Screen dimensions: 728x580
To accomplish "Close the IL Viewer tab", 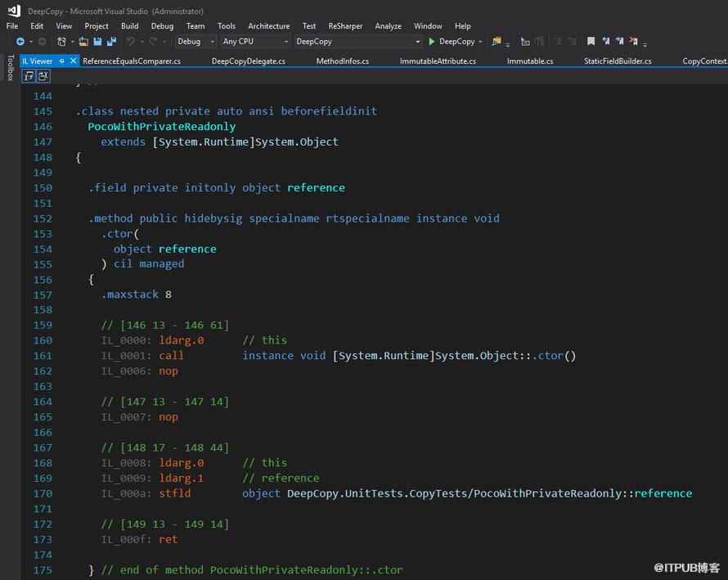I will (74, 61).
